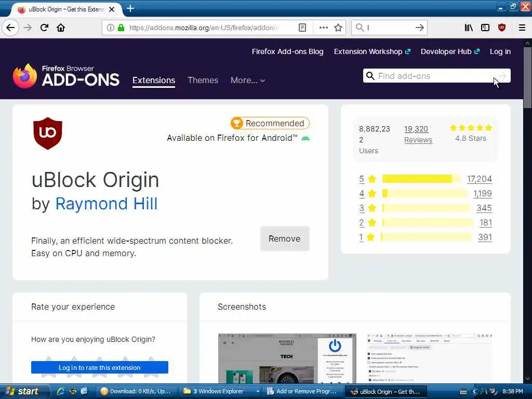Log in to rate this extension
532x399 pixels.
[99, 367]
